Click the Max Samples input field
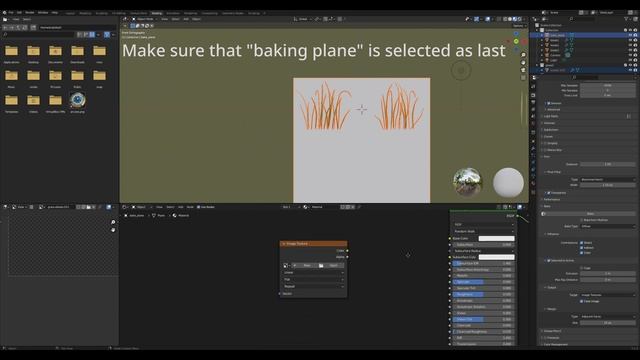The width and height of the screenshot is (640, 360). pos(608,85)
